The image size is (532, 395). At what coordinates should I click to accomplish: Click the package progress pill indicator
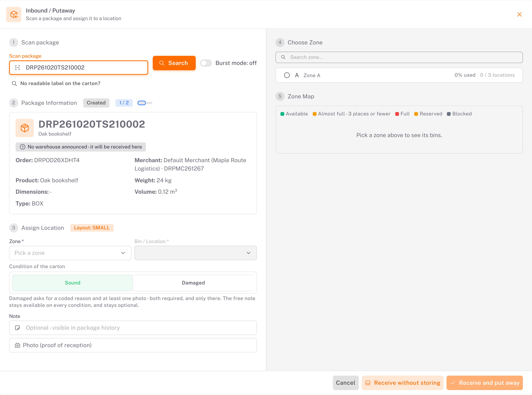pyautogui.click(x=145, y=103)
